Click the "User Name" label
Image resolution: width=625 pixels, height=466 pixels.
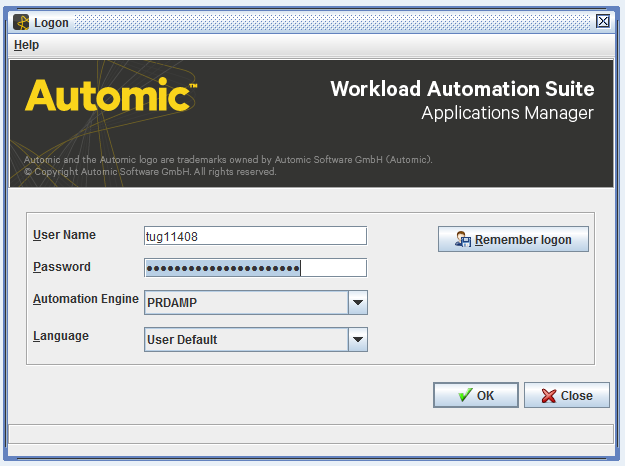point(64,235)
